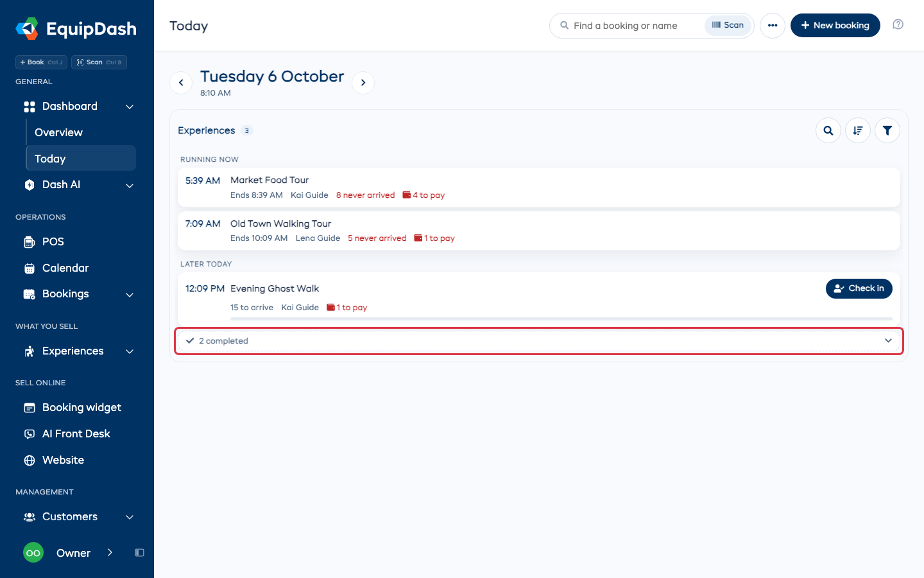Click Kai Guide on Market Food Tour
This screenshot has height=578, width=924.
point(309,195)
